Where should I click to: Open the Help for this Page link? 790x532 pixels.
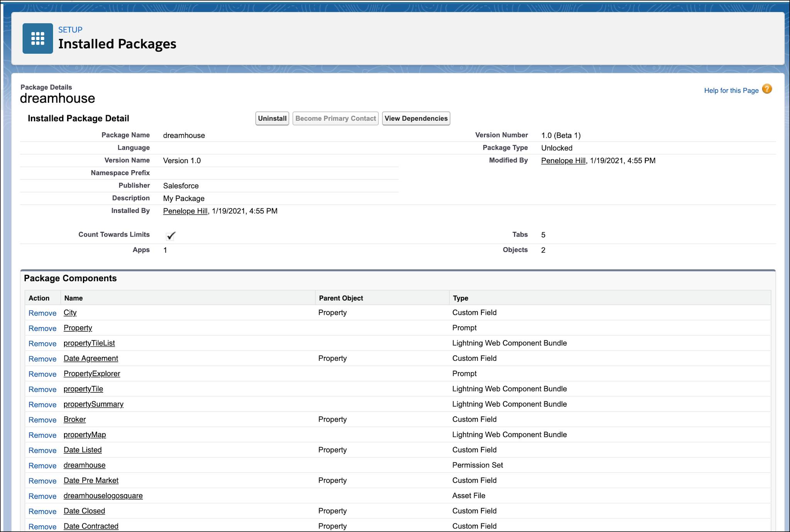point(731,90)
